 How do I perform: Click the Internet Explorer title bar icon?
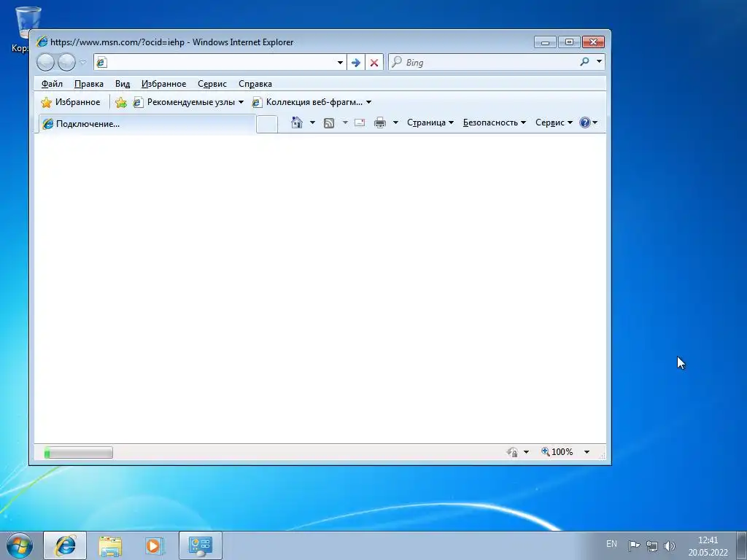click(x=42, y=42)
